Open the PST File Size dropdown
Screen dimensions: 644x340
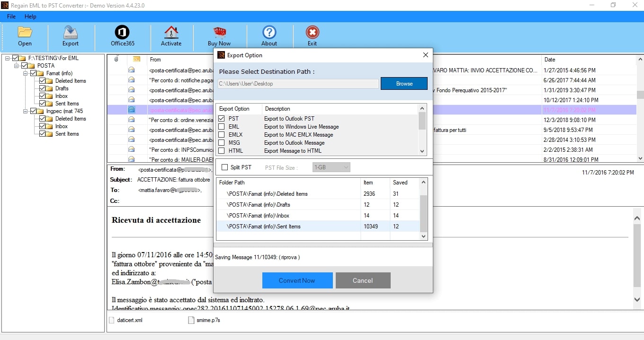331,167
